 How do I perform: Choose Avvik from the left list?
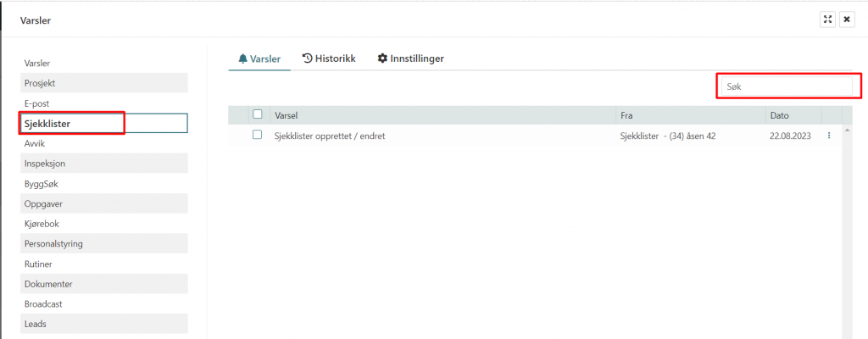point(36,143)
